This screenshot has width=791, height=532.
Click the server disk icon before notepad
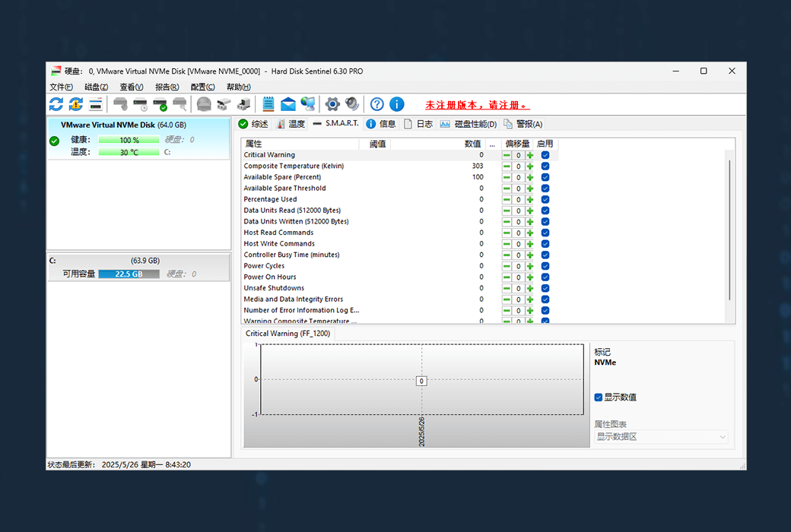click(x=243, y=104)
